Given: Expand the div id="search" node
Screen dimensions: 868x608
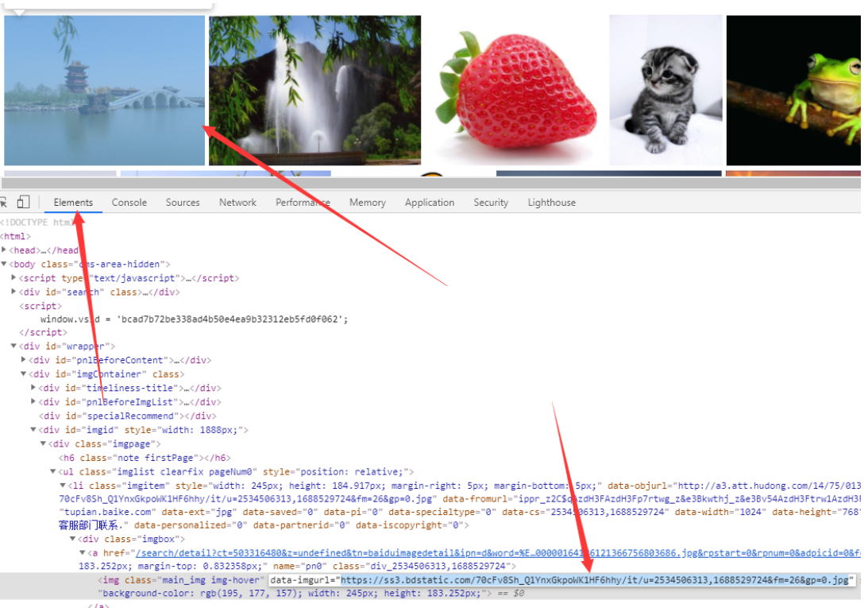Looking at the screenshot, I should 14,292.
